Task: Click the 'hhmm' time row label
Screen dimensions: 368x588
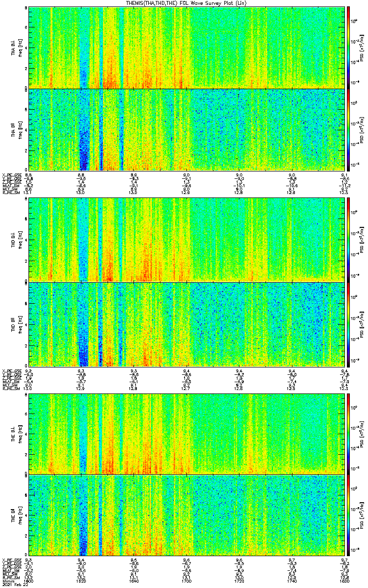Action: [x=8, y=581]
